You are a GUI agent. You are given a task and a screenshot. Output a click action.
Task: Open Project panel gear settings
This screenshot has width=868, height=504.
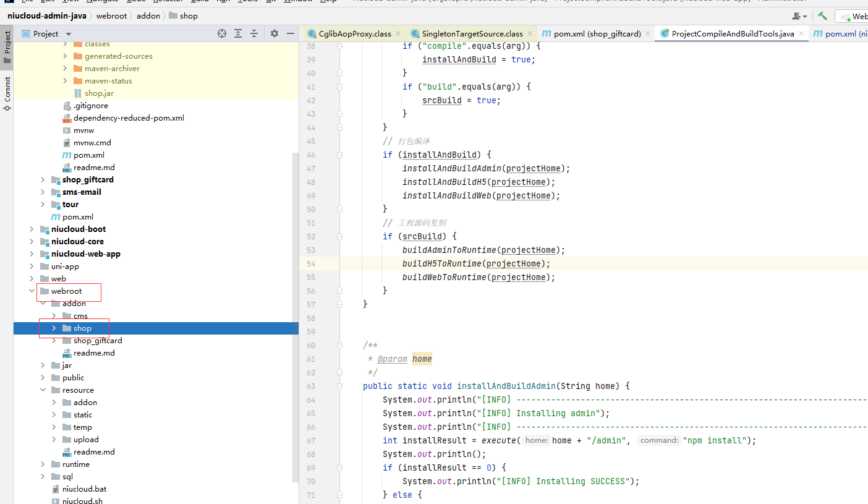click(274, 34)
